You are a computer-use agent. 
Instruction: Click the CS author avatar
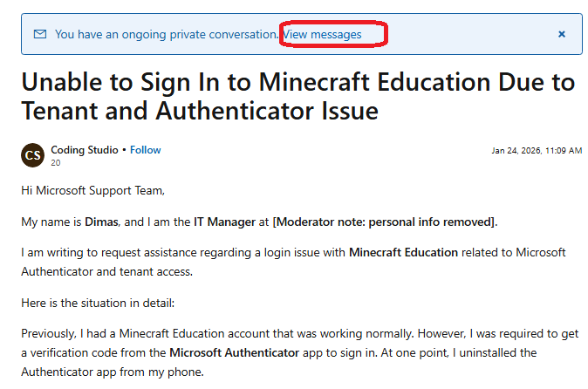click(x=32, y=154)
